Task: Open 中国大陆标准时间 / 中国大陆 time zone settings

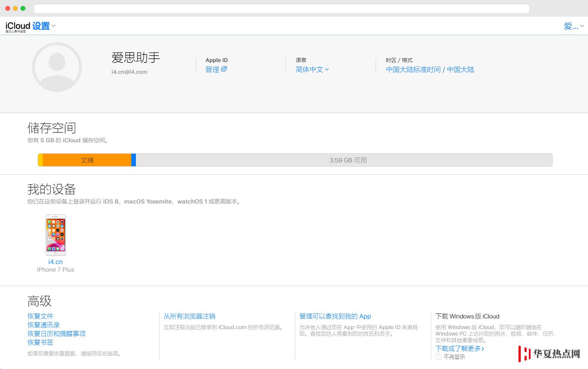Action: click(x=430, y=69)
